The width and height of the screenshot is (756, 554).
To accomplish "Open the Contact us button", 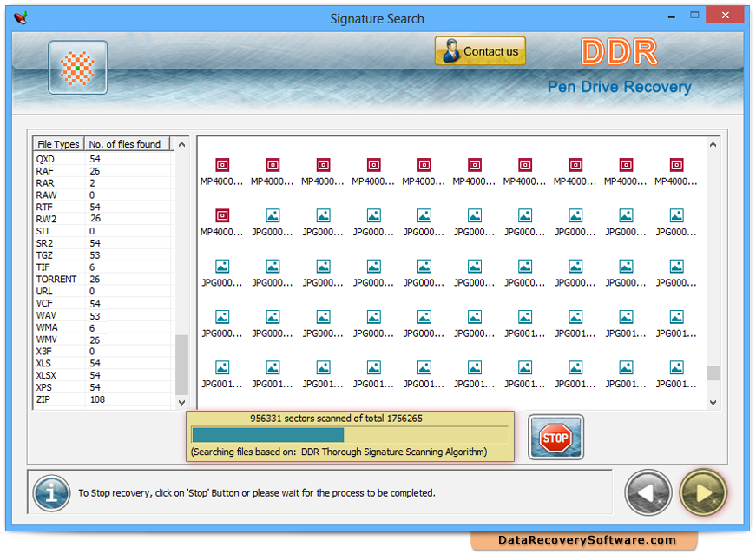I will pos(480,50).
